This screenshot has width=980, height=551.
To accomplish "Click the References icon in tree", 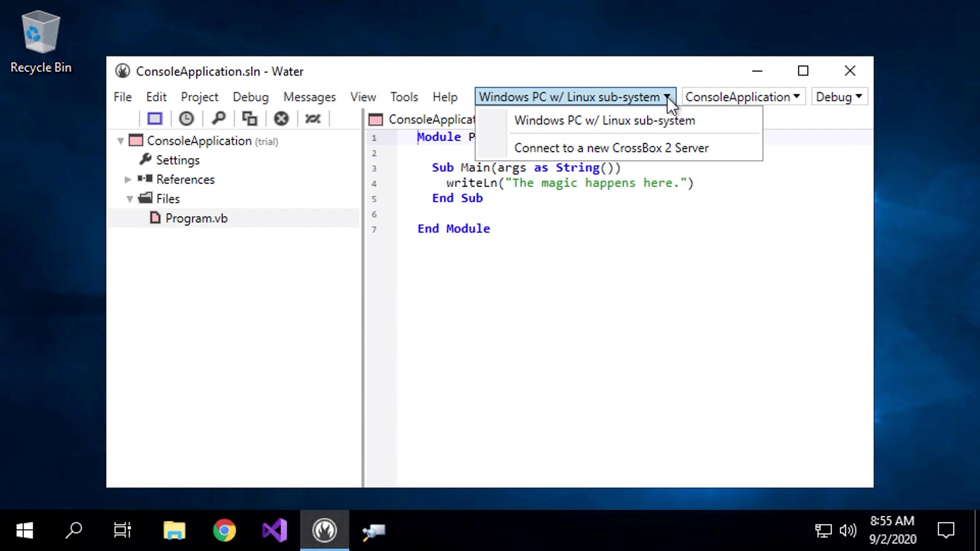I will tap(145, 179).
